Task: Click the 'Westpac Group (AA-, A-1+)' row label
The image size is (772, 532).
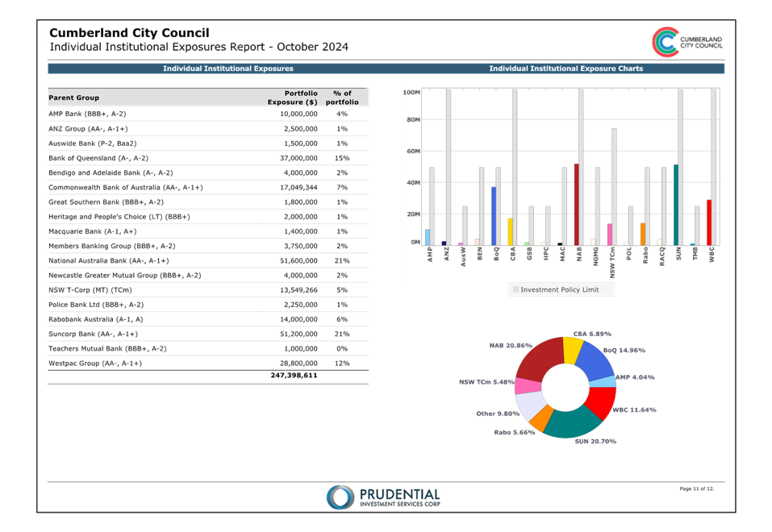Action: click(95, 364)
